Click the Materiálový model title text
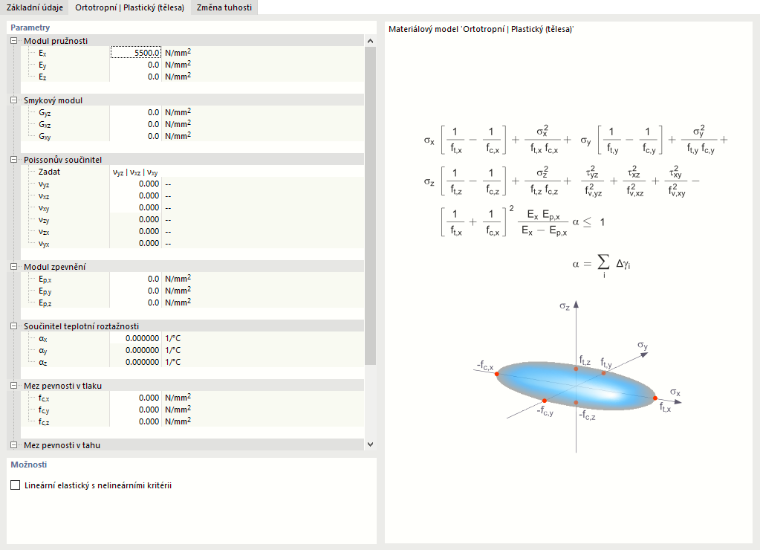This screenshot has height=550, width=760. [x=481, y=29]
